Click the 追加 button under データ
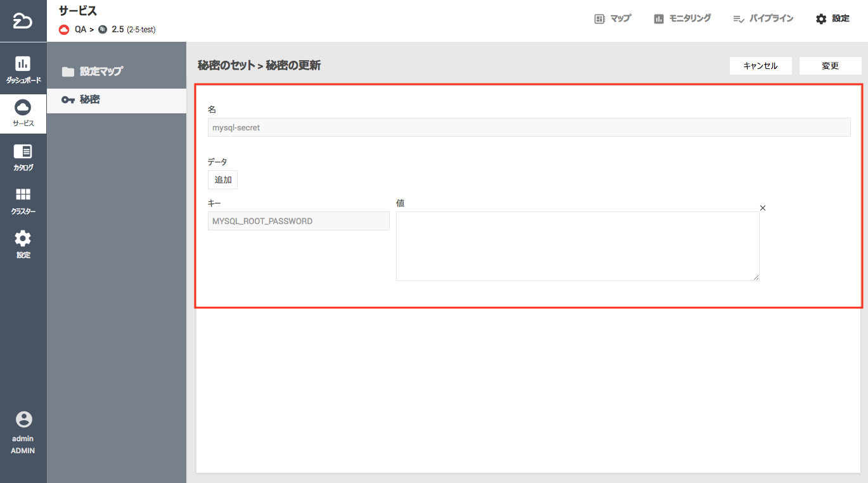Screen dimensions: 868x483 222,180
